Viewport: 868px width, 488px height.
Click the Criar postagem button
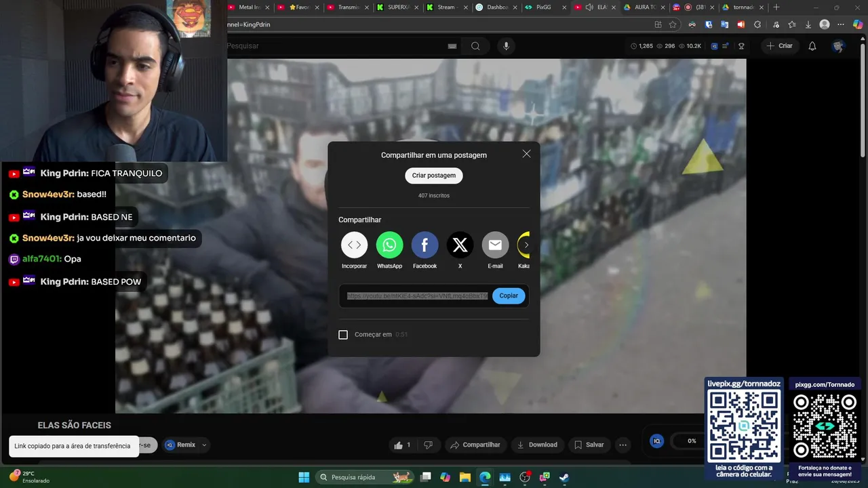[434, 176]
